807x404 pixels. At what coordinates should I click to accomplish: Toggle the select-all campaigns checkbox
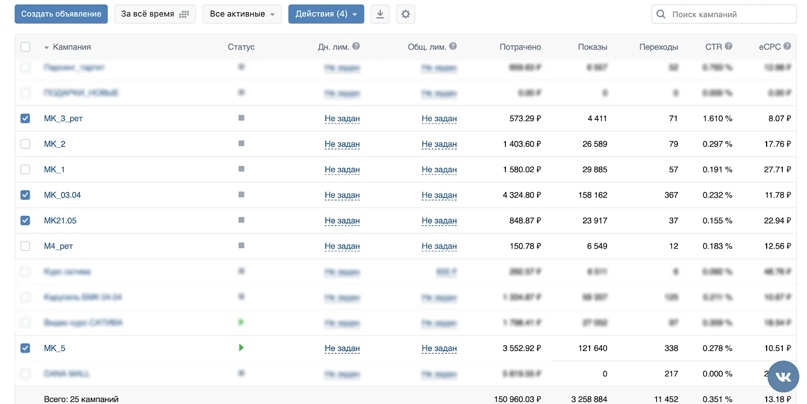pos(25,47)
